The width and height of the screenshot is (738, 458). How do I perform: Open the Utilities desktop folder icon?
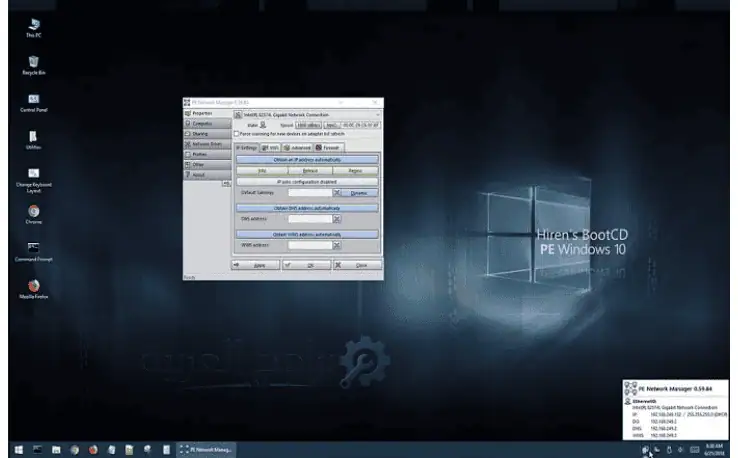point(33,140)
